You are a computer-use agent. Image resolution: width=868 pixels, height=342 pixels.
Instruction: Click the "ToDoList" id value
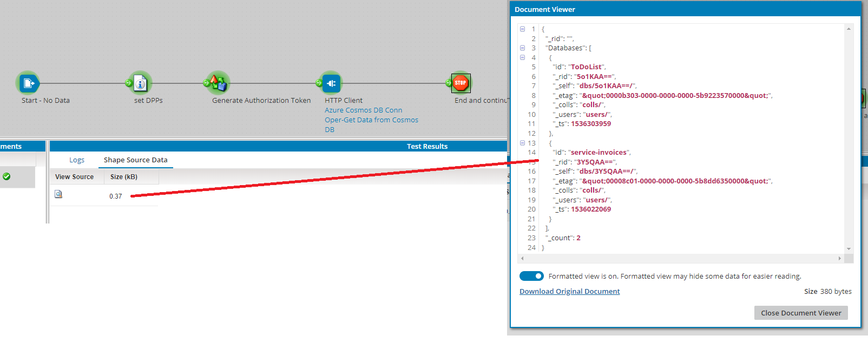[586, 67]
